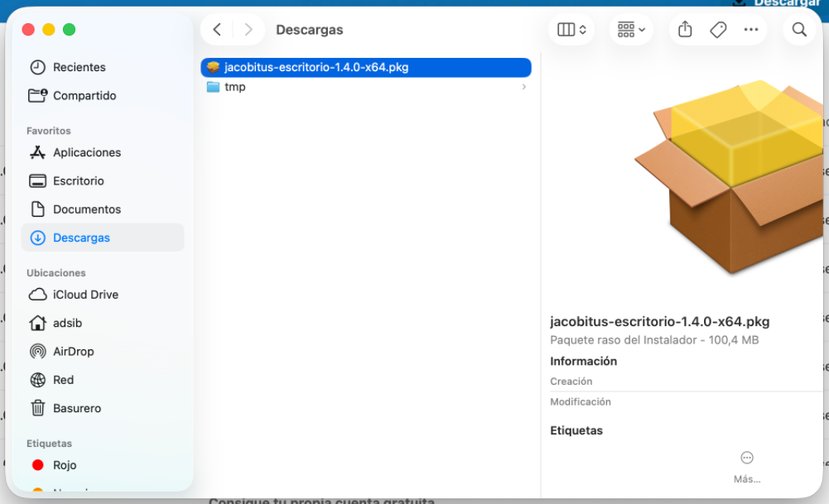Go back with the left chevron button

(217, 30)
